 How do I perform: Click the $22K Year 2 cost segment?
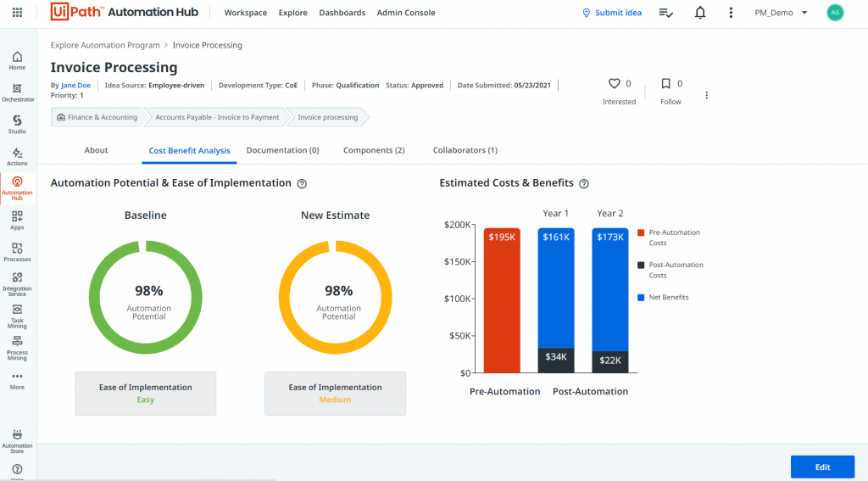coord(610,362)
